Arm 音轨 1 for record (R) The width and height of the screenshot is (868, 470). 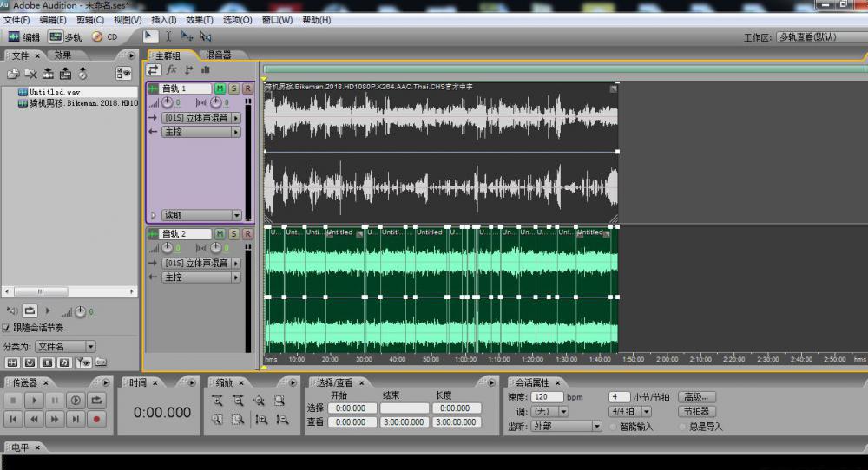[x=247, y=88]
